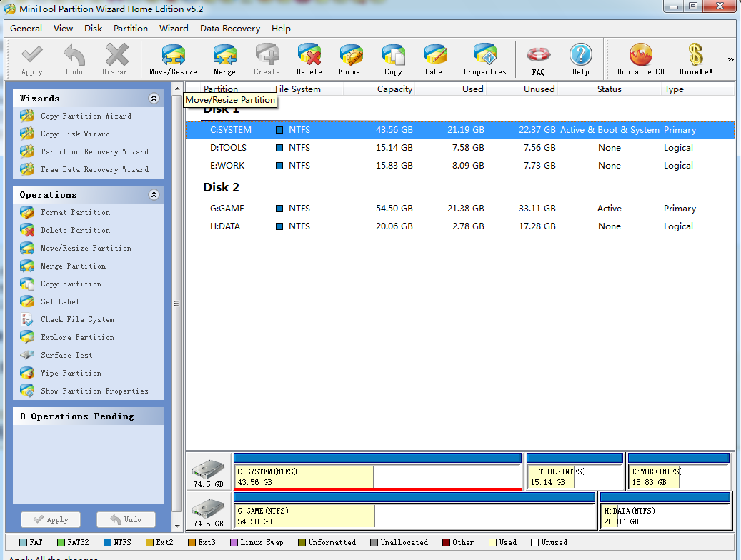Select the H:DATA partition row
Screen dimensions: 741x560
coord(459,226)
